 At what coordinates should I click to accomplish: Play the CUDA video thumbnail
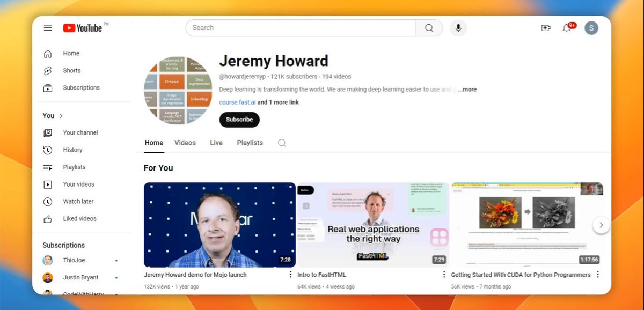[x=527, y=225]
